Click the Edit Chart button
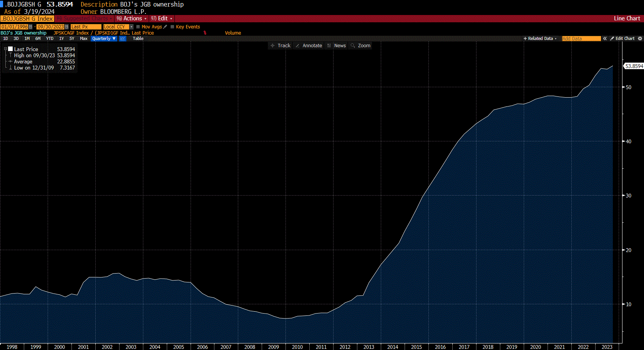The height and width of the screenshot is (350, 644). coord(622,38)
